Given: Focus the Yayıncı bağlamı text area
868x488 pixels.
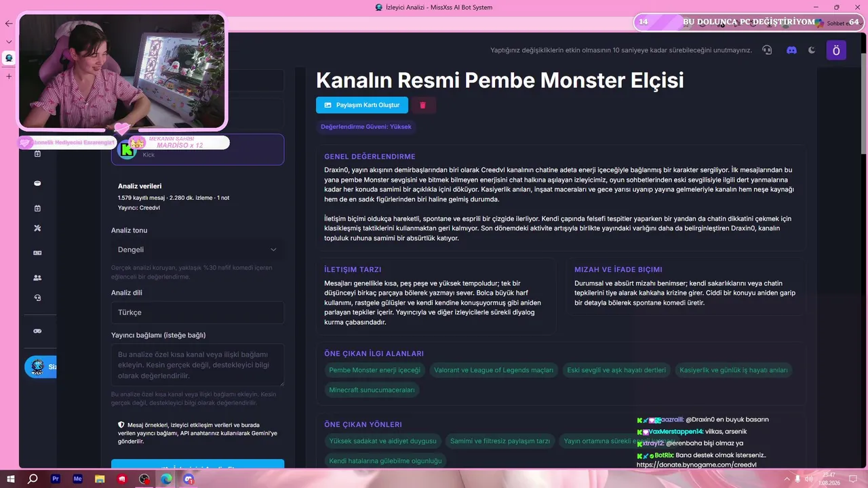Looking at the screenshot, I should click(x=197, y=365).
